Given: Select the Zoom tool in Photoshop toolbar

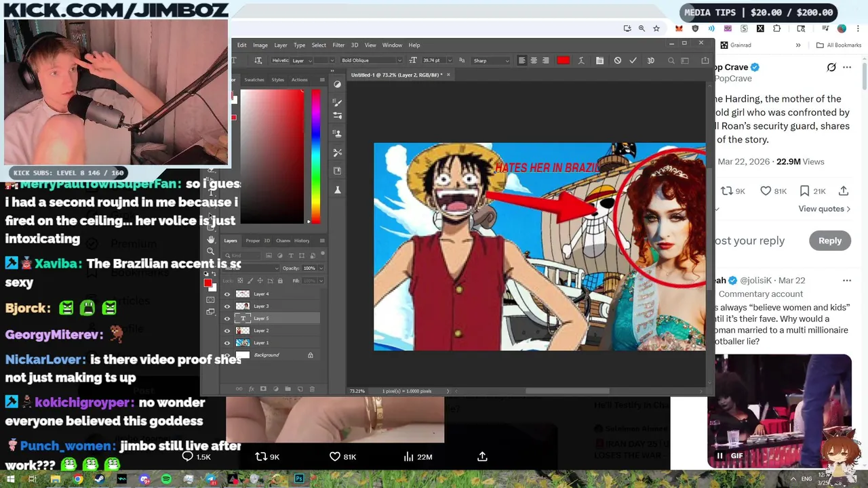Looking at the screenshot, I should click(210, 251).
